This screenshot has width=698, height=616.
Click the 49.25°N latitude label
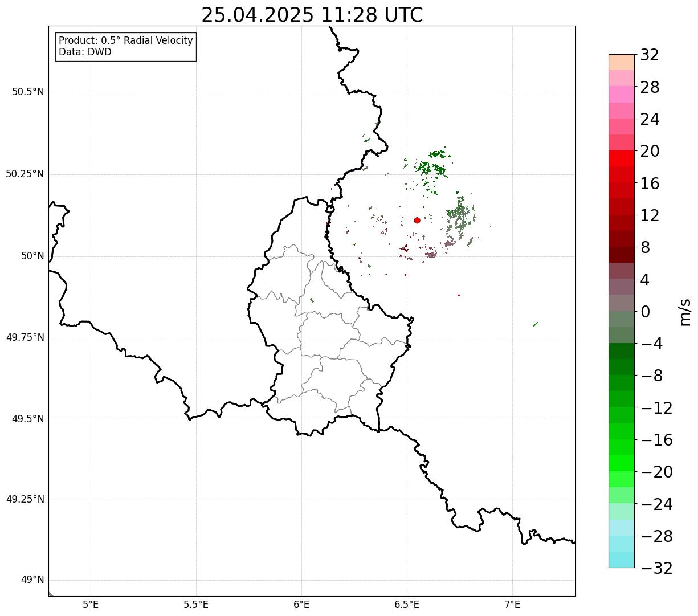click(25, 499)
